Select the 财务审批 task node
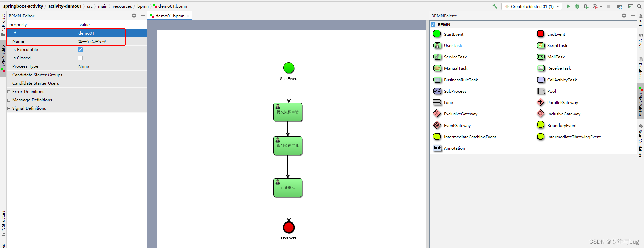 tap(288, 188)
